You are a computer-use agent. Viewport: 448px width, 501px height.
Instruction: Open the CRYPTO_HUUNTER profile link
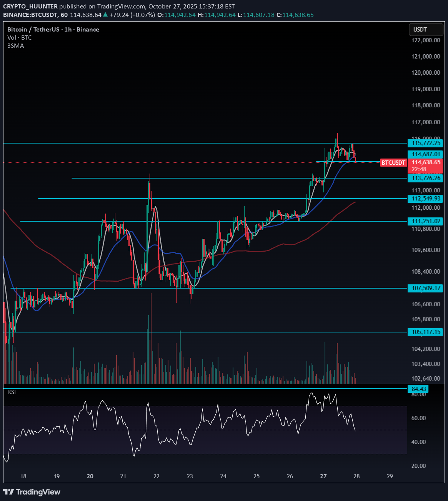[30, 6]
